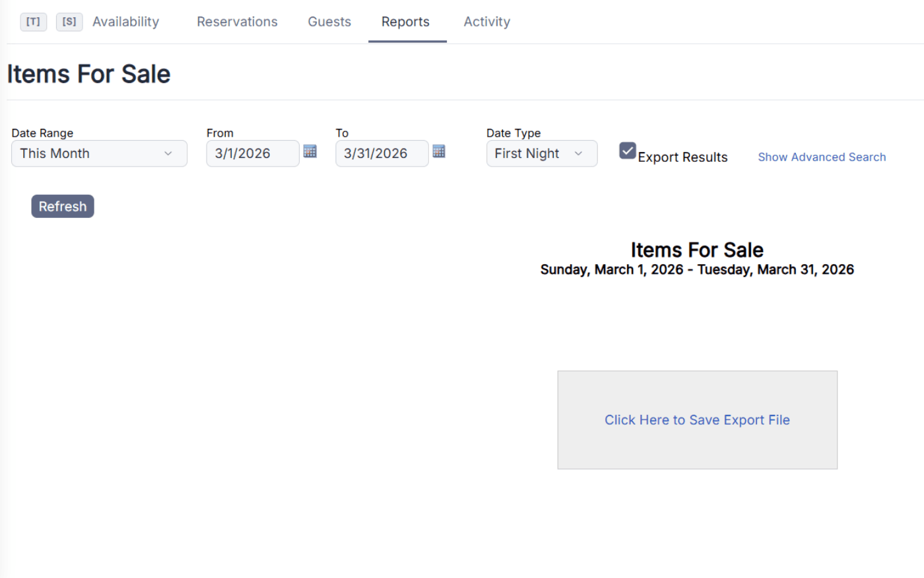
Task: Open the Reservations tab
Action: point(237,22)
